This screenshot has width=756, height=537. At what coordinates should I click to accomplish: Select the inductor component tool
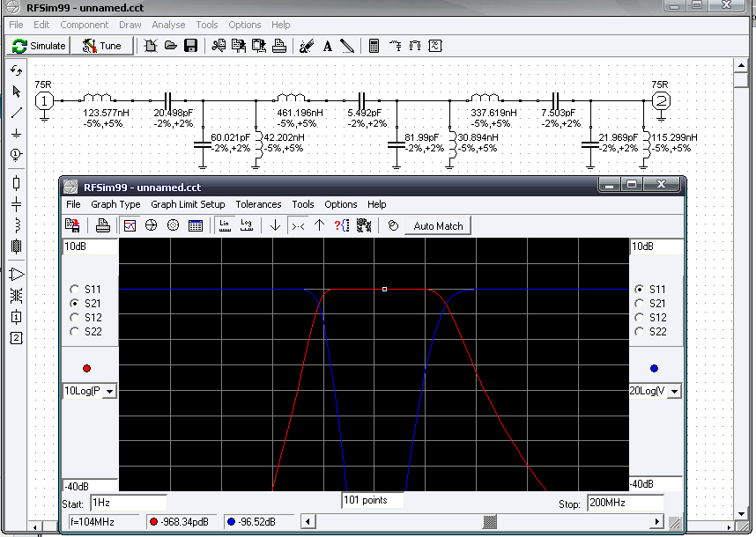[16, 225]
